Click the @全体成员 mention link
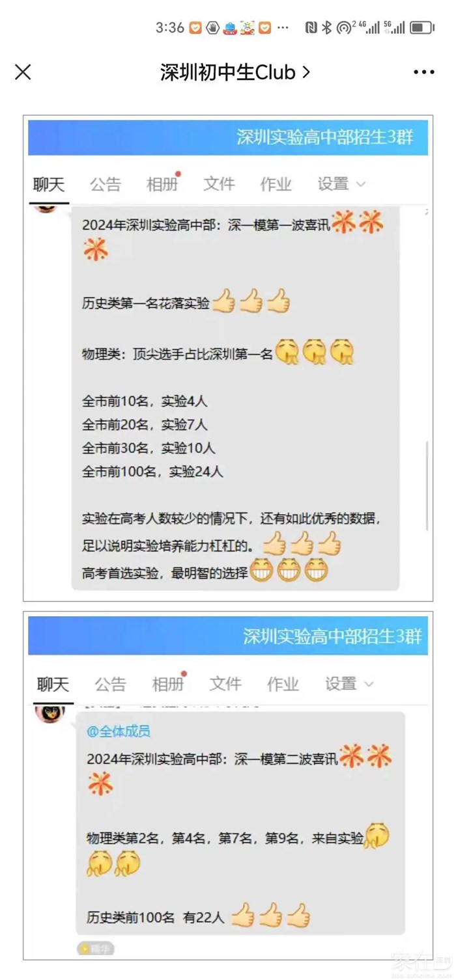This screenshot has width=456, height=980. (119, 731)
